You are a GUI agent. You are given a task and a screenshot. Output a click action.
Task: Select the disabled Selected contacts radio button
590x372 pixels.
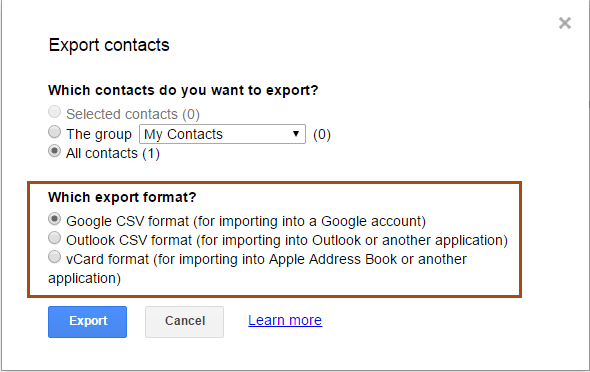[x=55, y=112]
